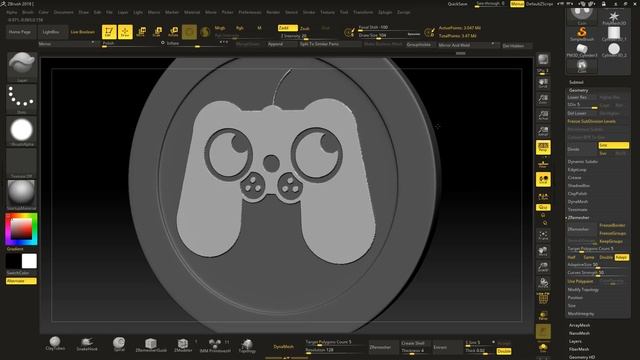Toggle the yellow Qxyz rotation mode button
The height and width of the screenshot is (360, 640).
click(x=543, y=207)
